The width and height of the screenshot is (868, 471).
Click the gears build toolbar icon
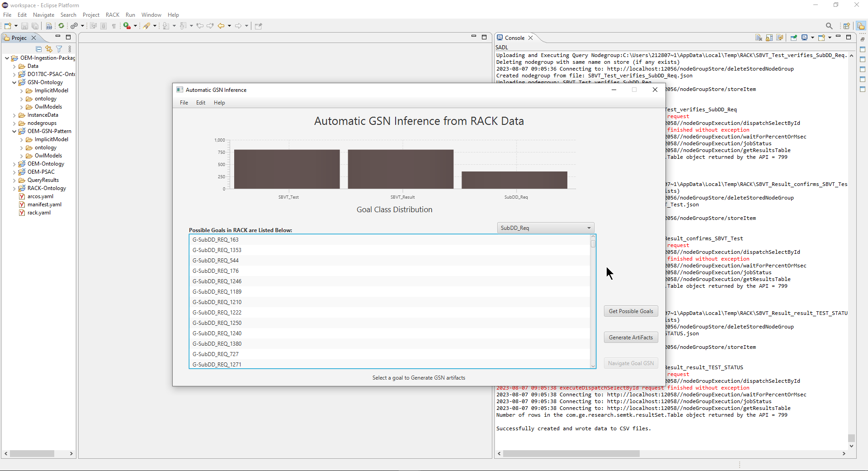click(x=74, y=26)
